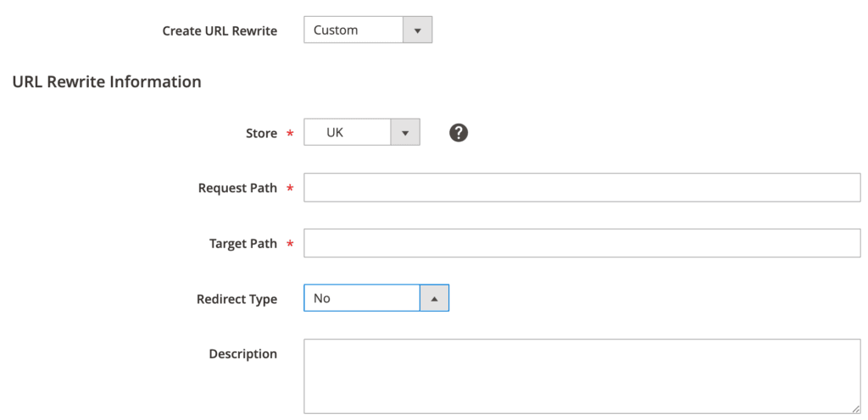Click the Target Path label

point(242,243)
